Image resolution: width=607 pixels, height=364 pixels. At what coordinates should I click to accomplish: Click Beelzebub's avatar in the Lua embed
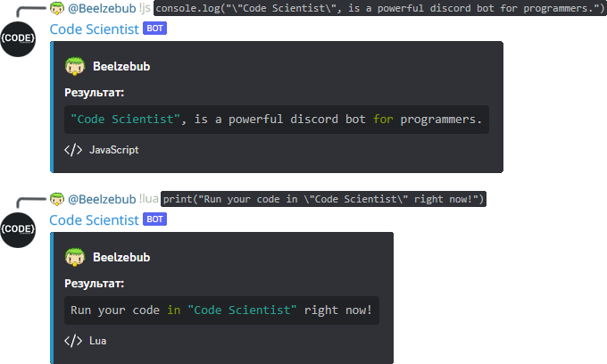point(74,257)
